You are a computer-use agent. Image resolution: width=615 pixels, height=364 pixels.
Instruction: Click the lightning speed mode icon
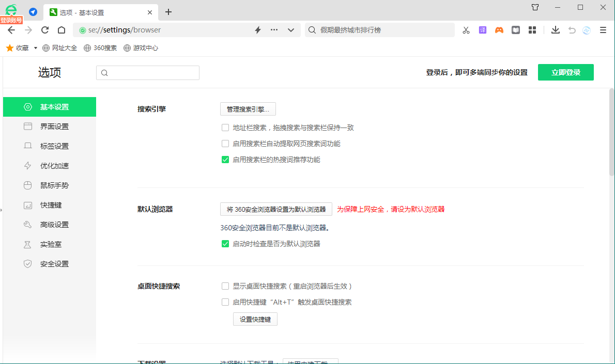pyautogui.click(x=258, y=30)
